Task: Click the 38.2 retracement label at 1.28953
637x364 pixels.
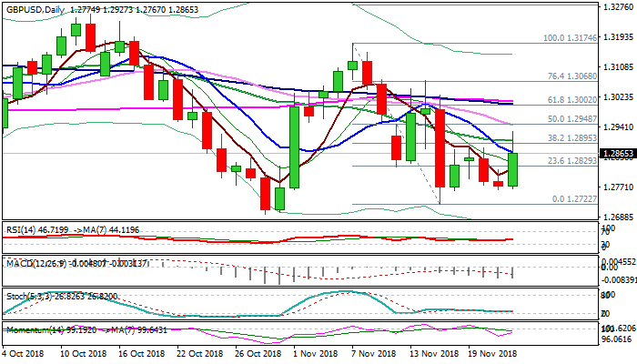Action: [x=570, y=138]
